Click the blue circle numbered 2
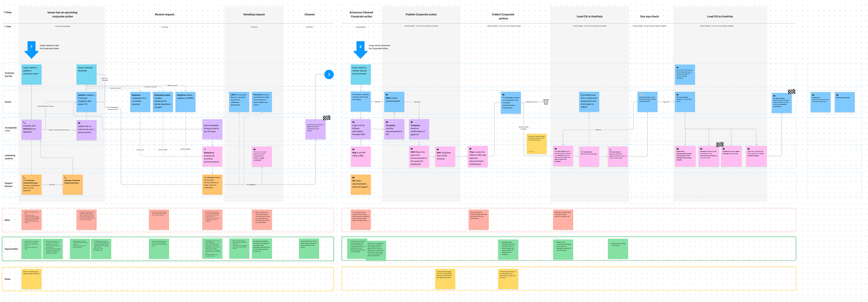868x302 pixels. pyautogui.click(x=329, y=74)
